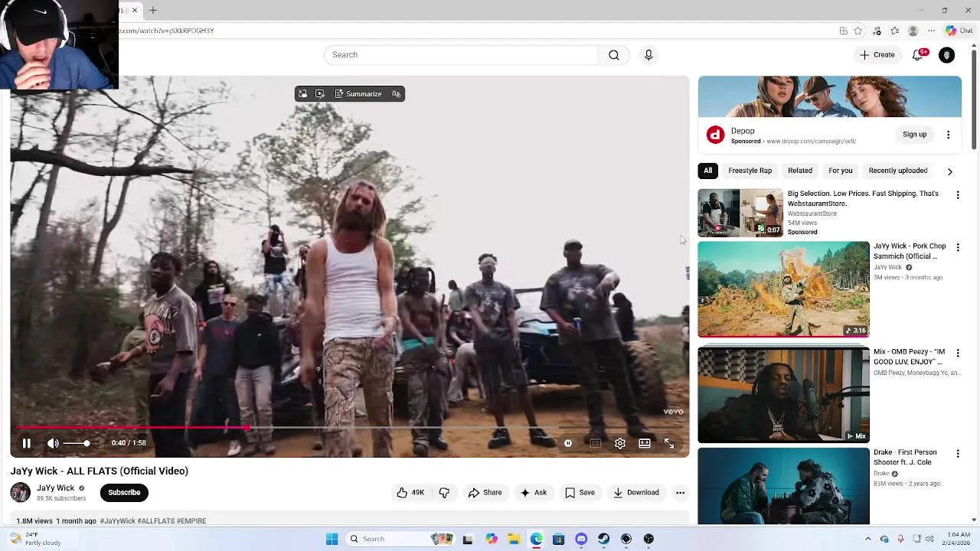Viewport: 980px width, 551px height.
Task: Open the weather widget showing 24°F
Action: 34,539
